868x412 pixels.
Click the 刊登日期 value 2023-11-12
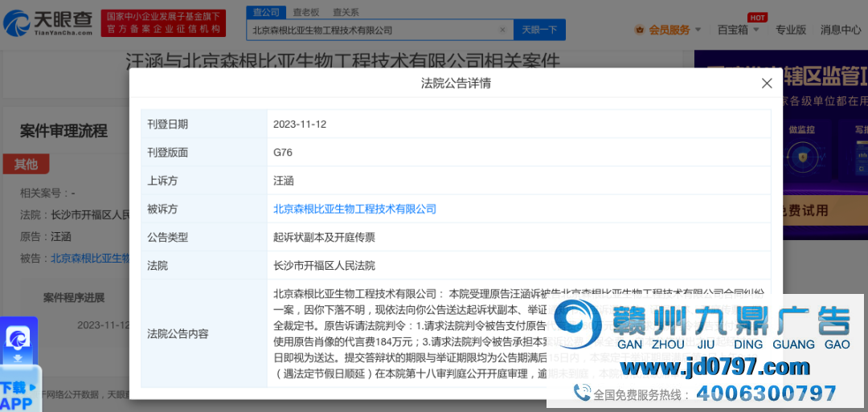coord(300,124)
